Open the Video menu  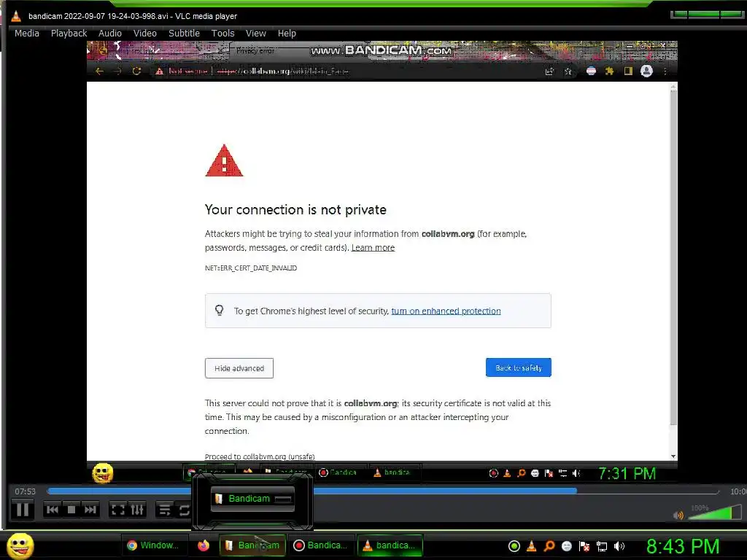[x=145, y=34]
